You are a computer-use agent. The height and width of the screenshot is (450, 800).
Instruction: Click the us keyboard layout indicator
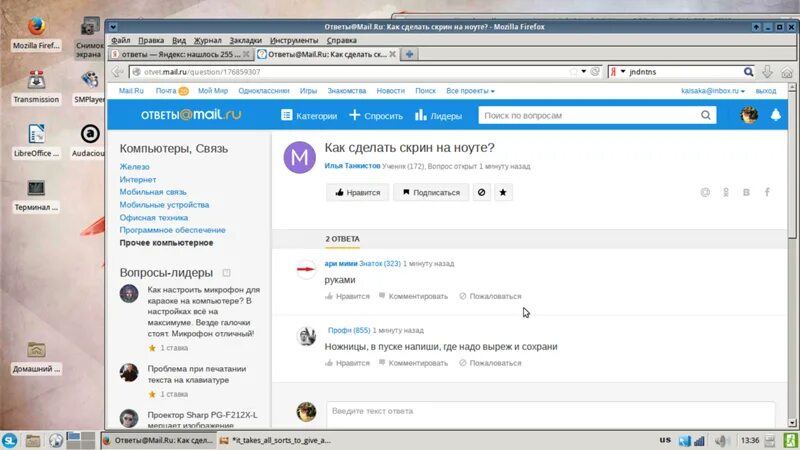tap(665, 440)
